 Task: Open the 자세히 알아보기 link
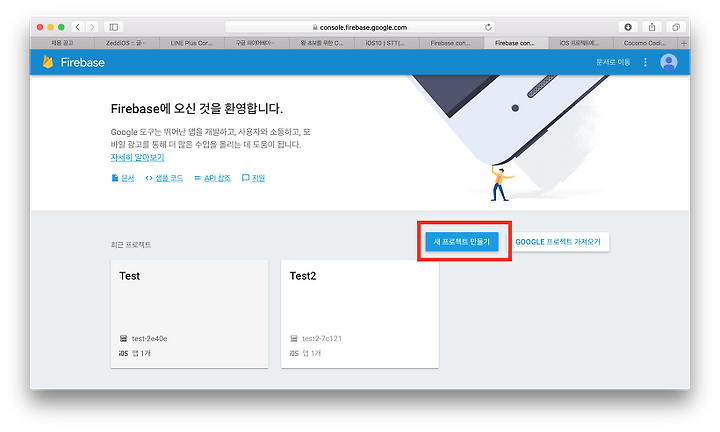coord(137,157)
